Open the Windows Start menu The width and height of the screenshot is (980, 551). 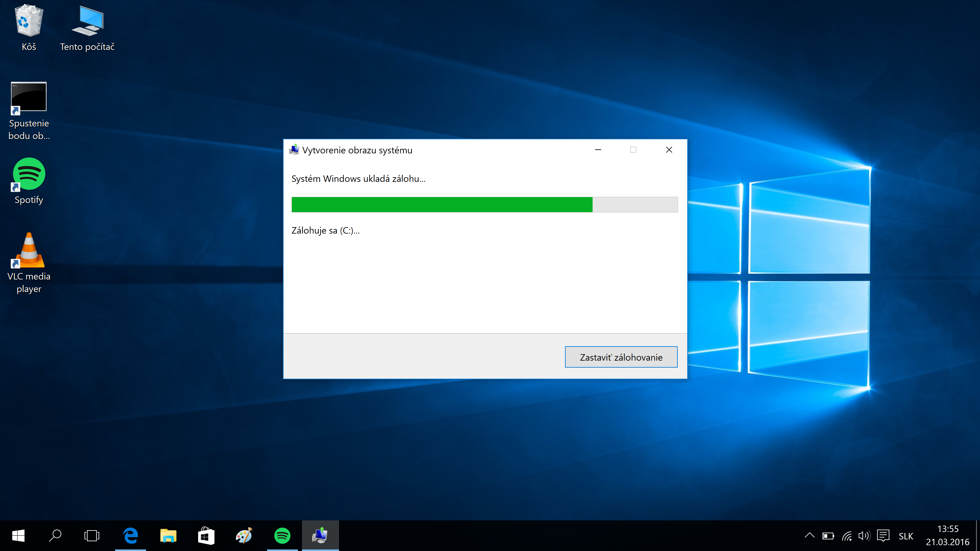(x=18, y=536)
